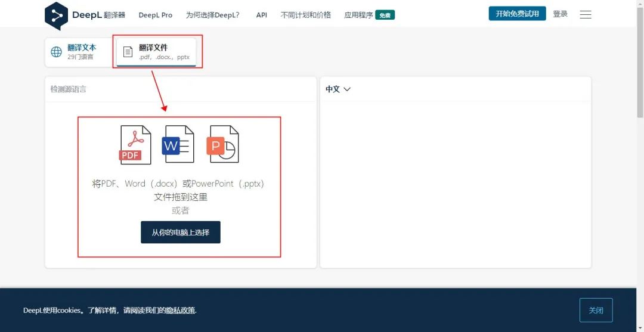Click the DeepL logo icon
644x332 pixels.
click(x=56, y=15)
